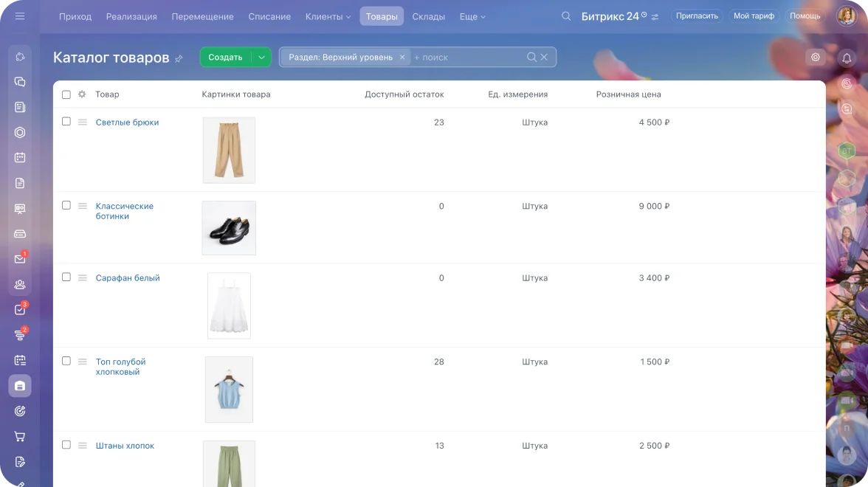868x487 pixels.
Task: Select all products checkbox in header
Action: tap(66, 94)
